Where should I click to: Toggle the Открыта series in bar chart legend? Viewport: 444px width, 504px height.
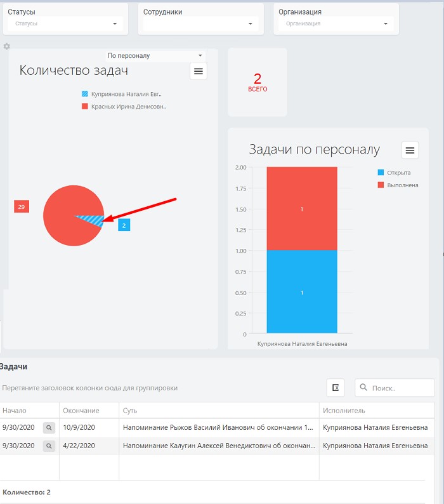point(394,173)
